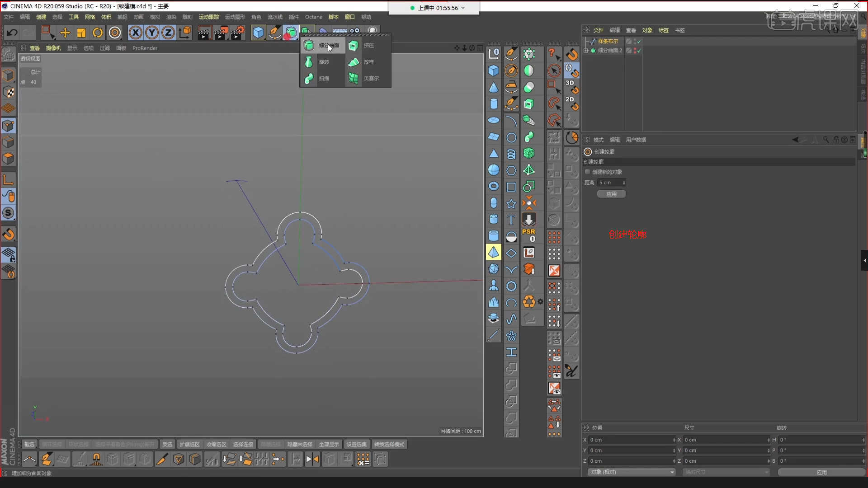
Task: Click 应用 under create outline settings
Action: coord(611,194)
